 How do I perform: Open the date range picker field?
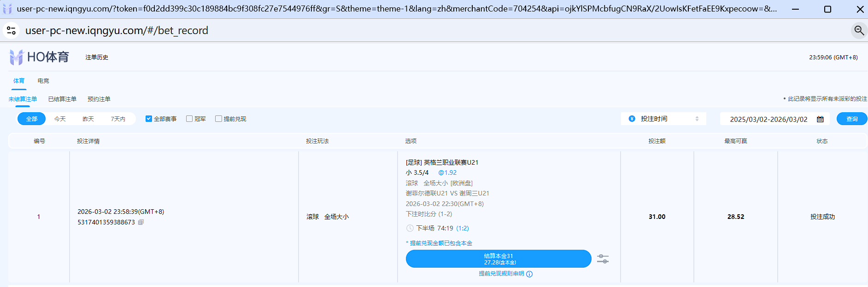click(768, 119)
